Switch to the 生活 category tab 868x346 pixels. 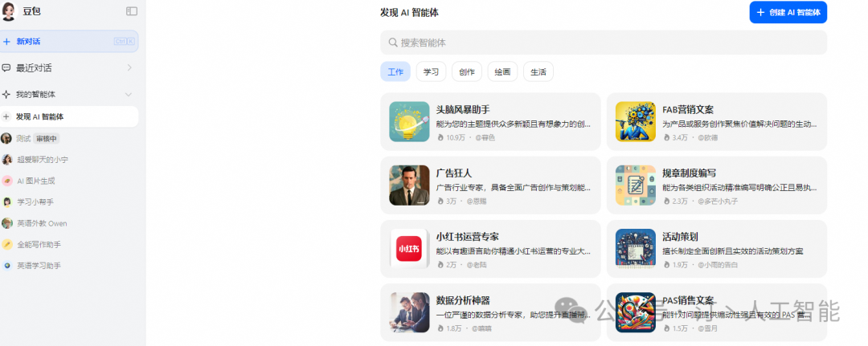(x=538, y=72)
